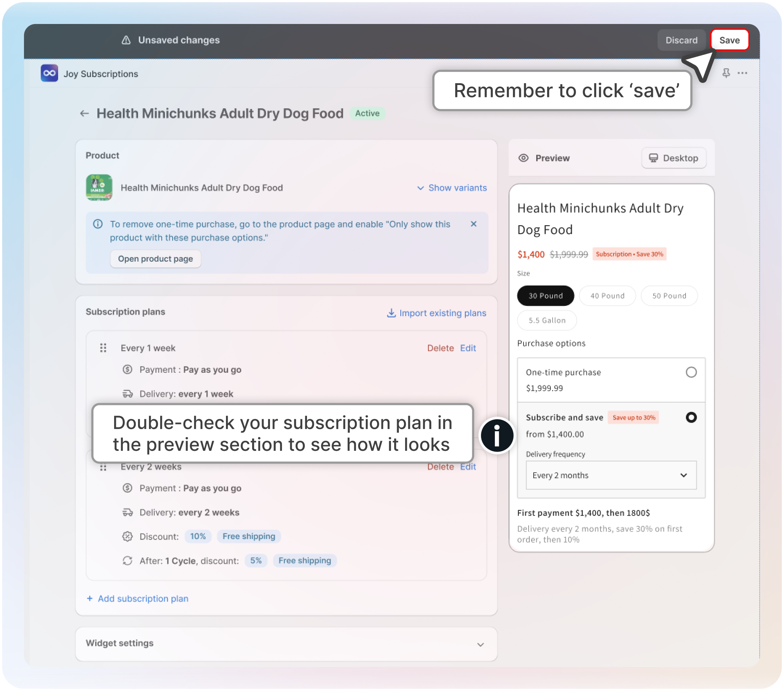784x691 pixels.
Task: Click the payment icon in Every 1 week plan
Action: point(128,369)
